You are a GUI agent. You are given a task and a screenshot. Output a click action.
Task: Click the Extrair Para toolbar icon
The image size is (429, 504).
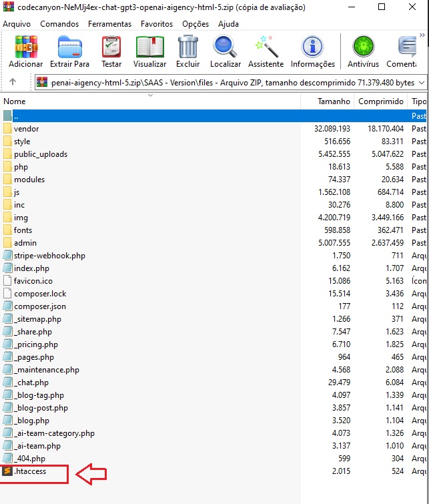pos(69,47)
